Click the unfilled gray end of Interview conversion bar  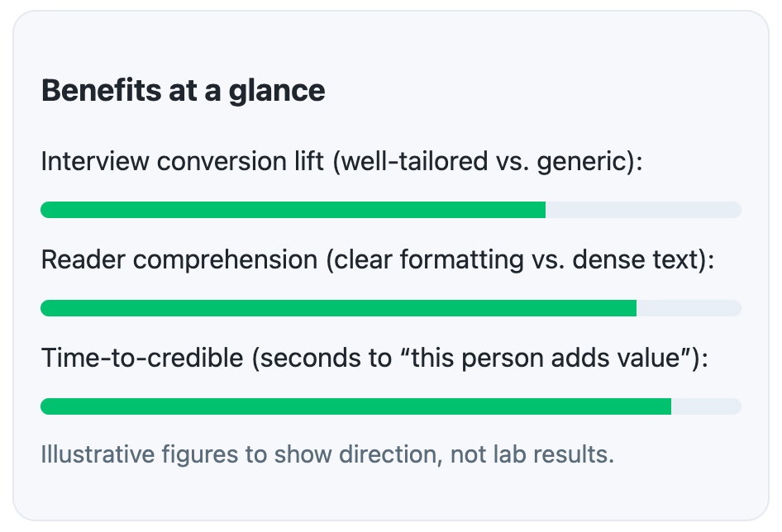click(643, 210)
